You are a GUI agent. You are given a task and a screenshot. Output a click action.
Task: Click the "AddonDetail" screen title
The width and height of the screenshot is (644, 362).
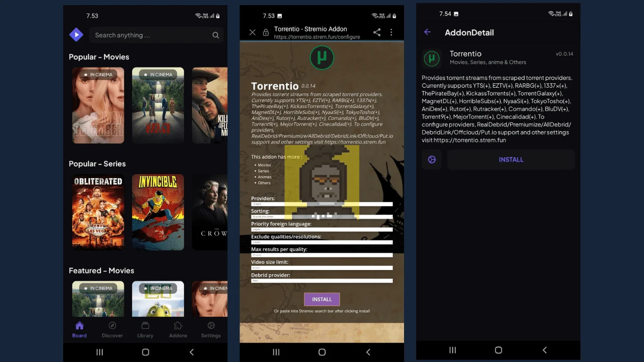click(469, 33)
